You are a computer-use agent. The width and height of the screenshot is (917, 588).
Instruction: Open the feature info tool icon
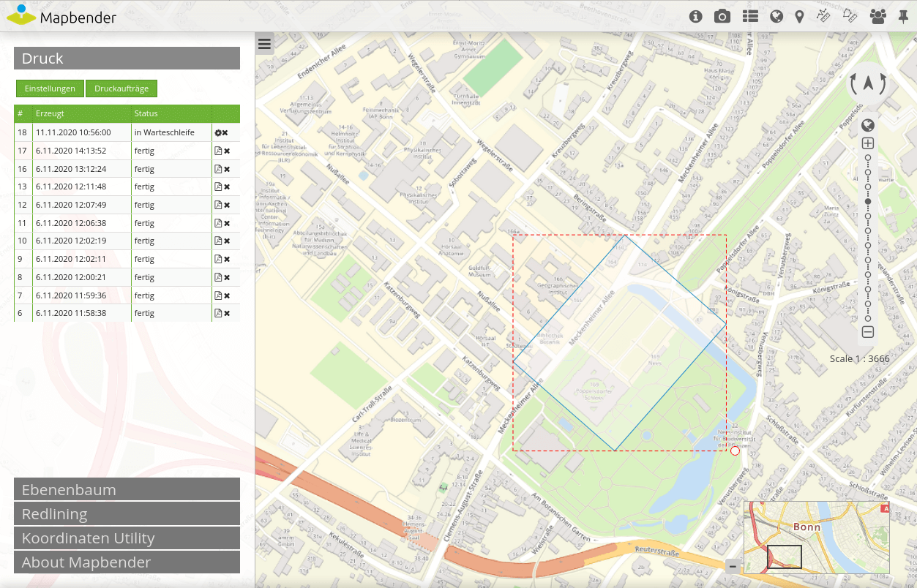point(696,16)
